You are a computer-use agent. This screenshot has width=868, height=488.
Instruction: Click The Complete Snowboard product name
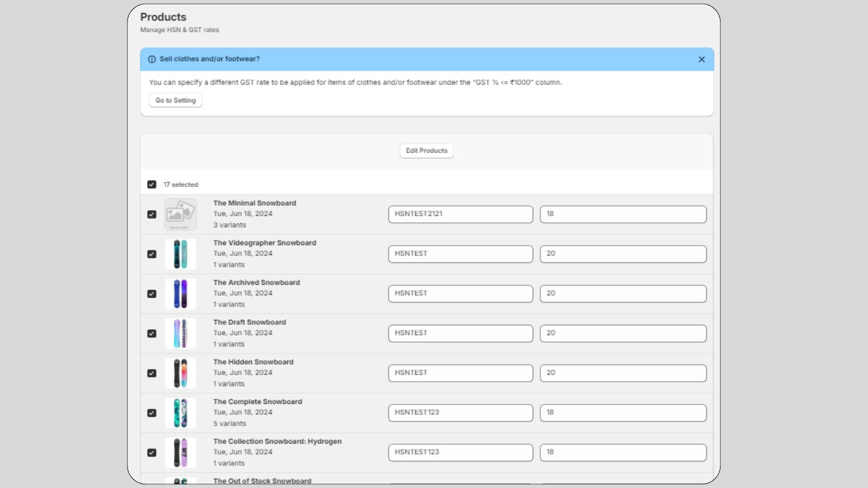pos(258,401)
